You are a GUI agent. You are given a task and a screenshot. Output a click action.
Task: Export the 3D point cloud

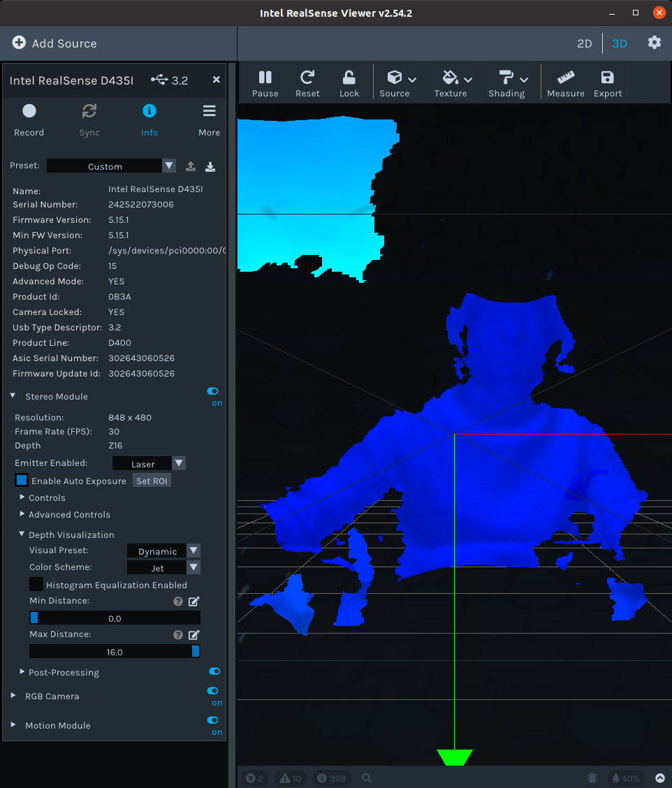608,84
